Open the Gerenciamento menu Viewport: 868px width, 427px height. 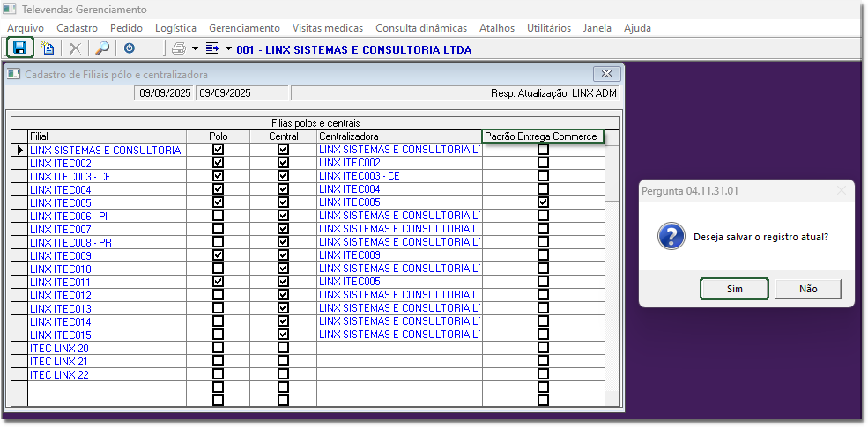244,27
